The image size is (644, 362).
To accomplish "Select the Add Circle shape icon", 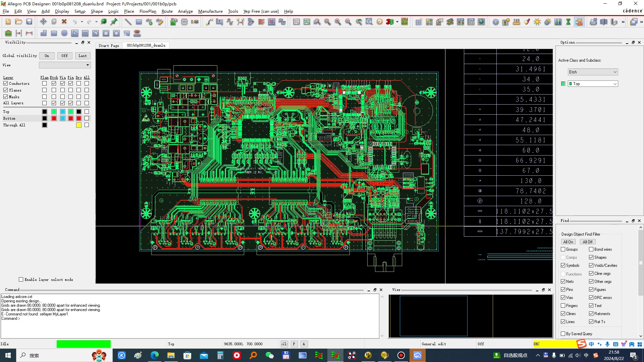I will coord(64,33).
